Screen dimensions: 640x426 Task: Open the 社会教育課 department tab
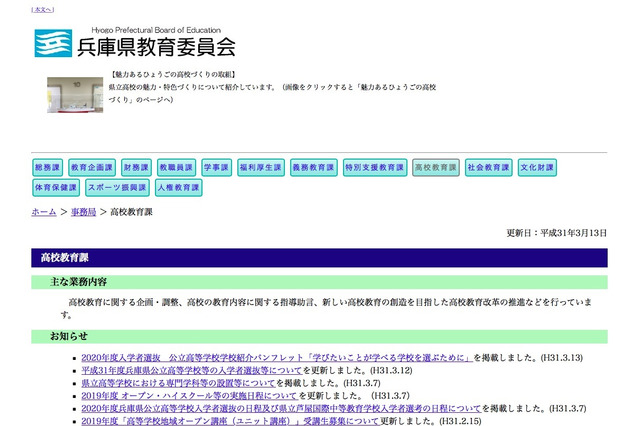point(489,167)
